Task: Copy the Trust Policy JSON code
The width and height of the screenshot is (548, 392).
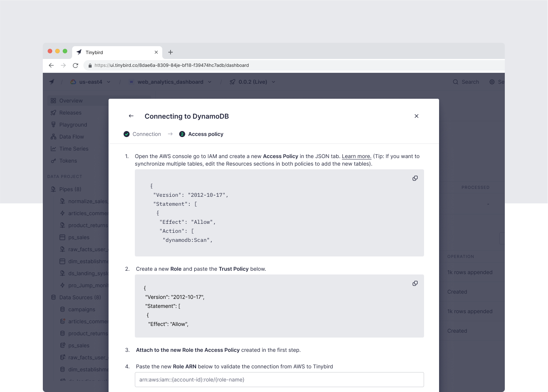Action: pos(415,283)
